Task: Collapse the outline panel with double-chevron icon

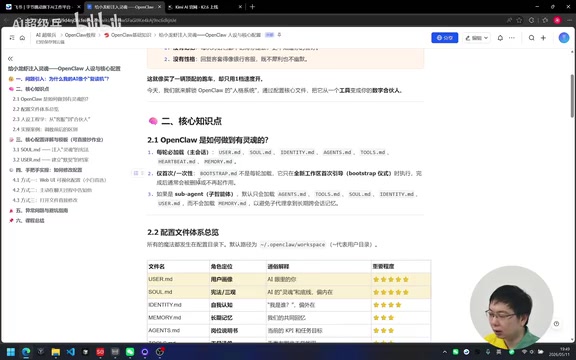Action: coord(10,59)
